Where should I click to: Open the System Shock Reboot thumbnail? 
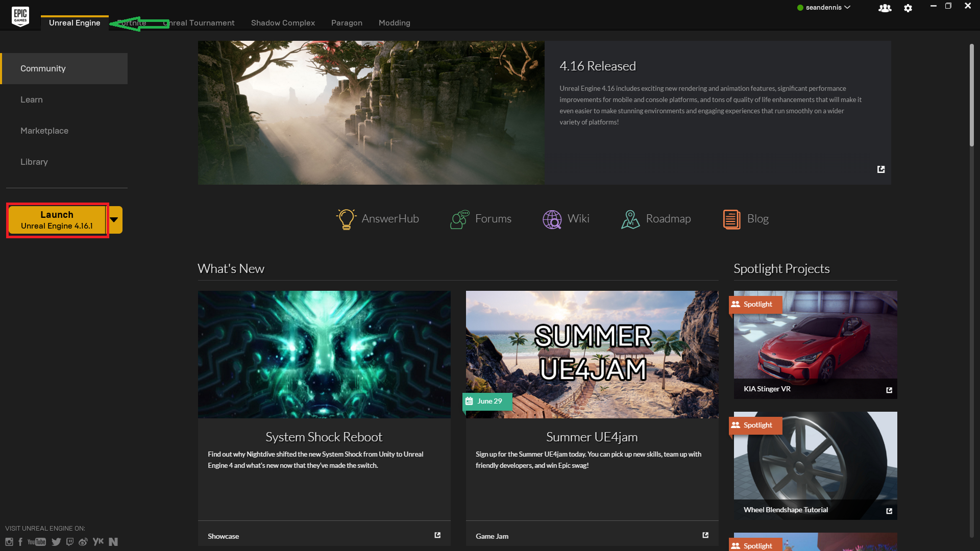pyautogui.click(x=324, y=355)
